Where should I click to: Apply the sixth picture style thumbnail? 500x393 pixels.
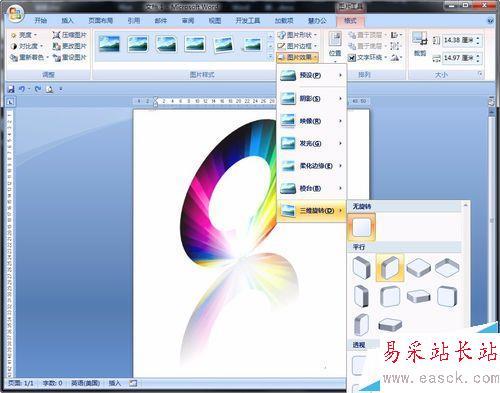(252, 44)
